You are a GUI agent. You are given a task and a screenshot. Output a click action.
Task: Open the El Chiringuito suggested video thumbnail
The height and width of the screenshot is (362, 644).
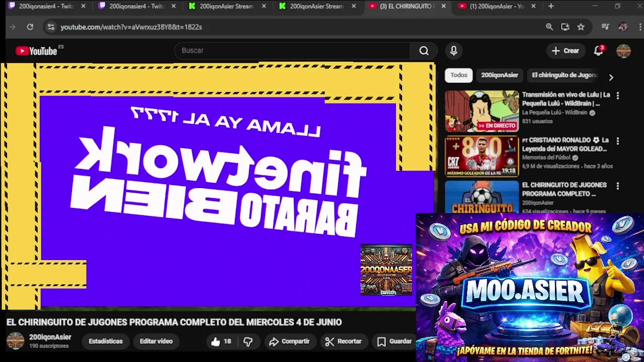[x=481, y=197]
